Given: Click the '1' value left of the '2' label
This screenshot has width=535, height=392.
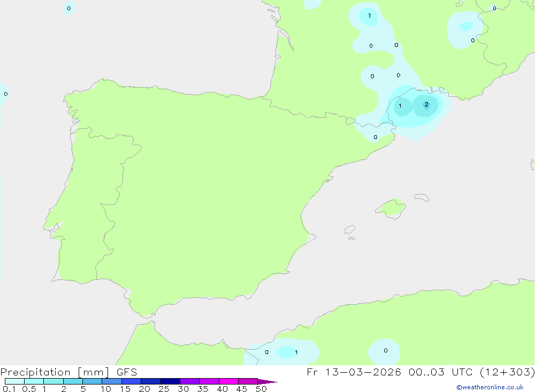Looking at the screenshot, I should pyautogui.click(x=400, y=106).
